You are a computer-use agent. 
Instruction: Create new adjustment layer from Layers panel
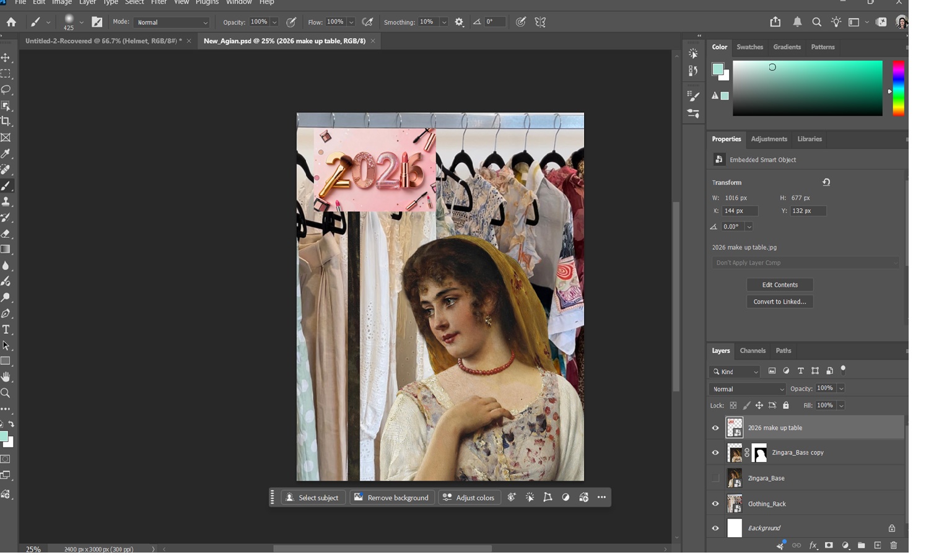pos(845,545)
